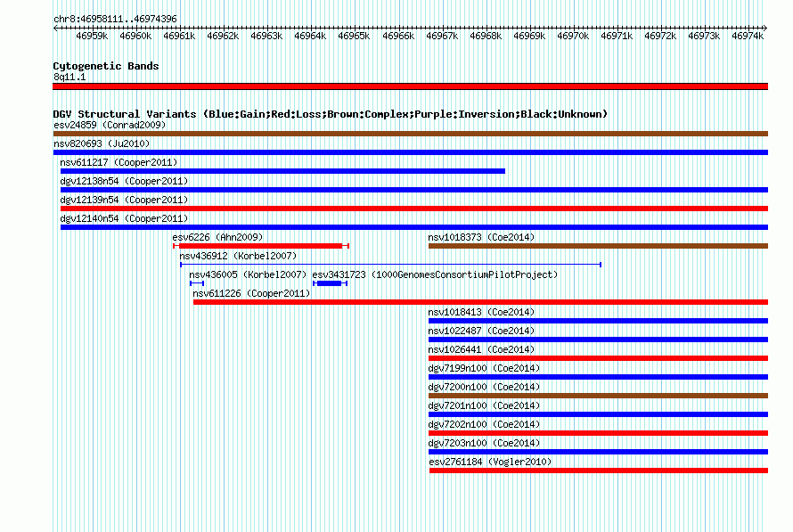Click the blue dgv12140n54 bar
The height and width of the screenshot is (532, 793).
[414, 227]
